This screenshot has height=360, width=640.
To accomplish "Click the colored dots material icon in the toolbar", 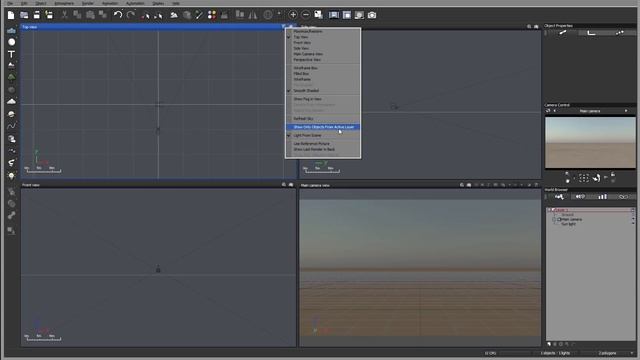I will pyautogui.click(x=212, y=15).
